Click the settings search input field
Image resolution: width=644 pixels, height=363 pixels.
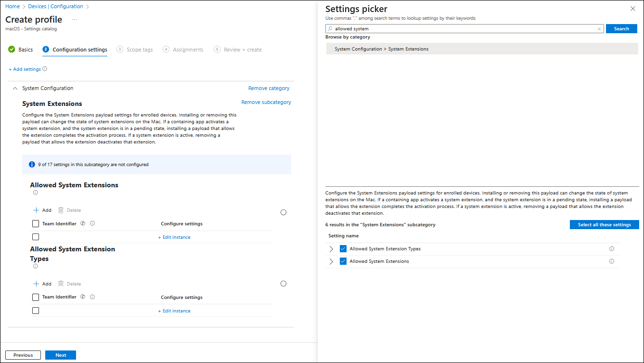(x=464, y=29)
